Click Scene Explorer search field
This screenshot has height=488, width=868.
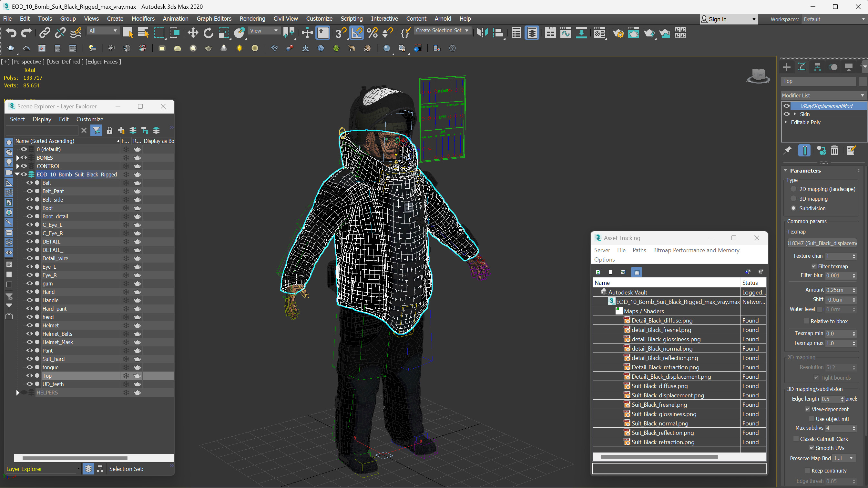pyautogui.click(x=42, y=130)
